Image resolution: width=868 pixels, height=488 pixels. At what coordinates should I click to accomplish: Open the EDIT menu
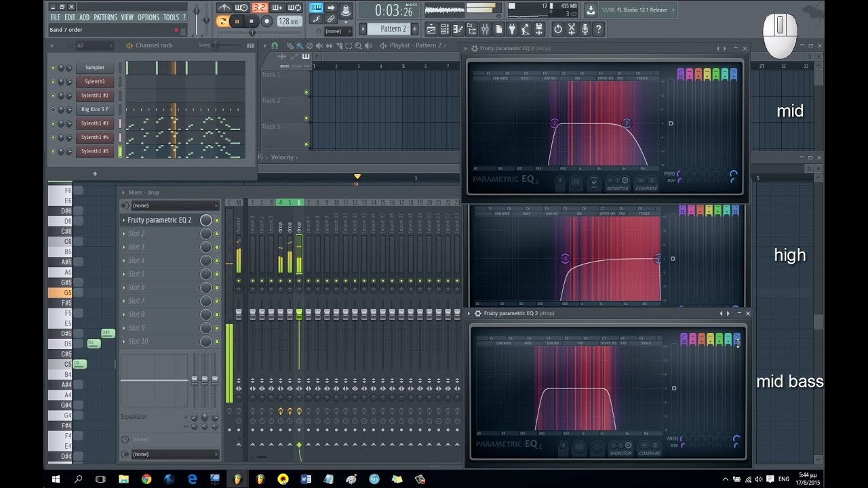pos(70,18)
